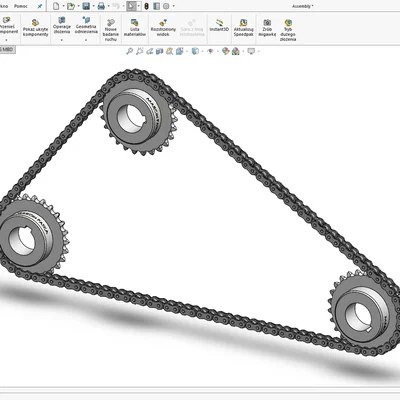Click the Apply Scene icon

(x=236, y=51)
